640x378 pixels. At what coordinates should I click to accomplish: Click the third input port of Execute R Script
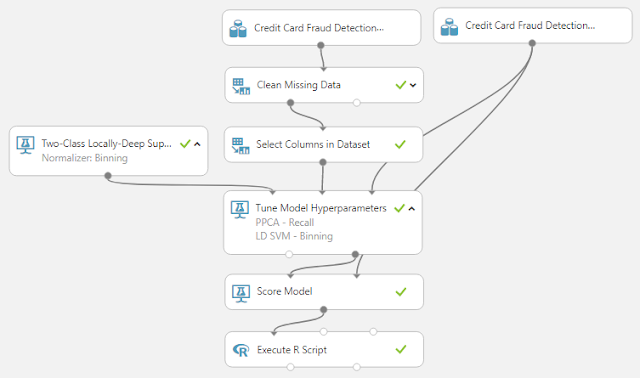coord(373,331)
